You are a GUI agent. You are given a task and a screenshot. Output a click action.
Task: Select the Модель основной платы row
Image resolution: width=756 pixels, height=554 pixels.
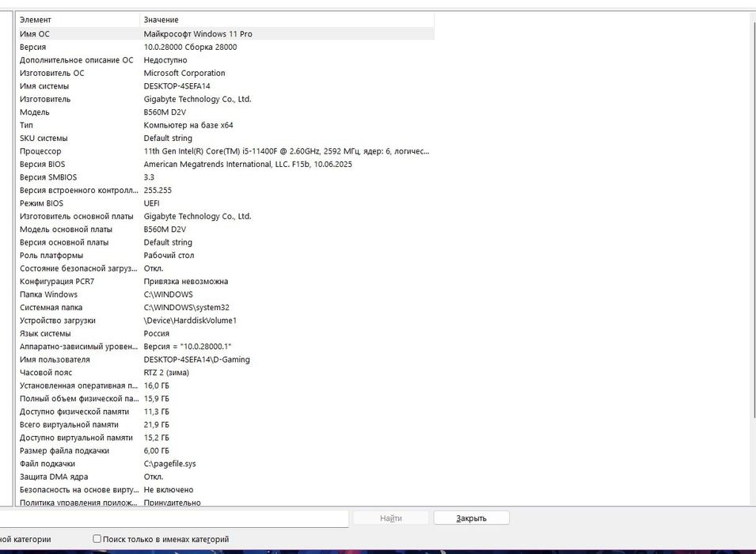(x=225, y=229)
